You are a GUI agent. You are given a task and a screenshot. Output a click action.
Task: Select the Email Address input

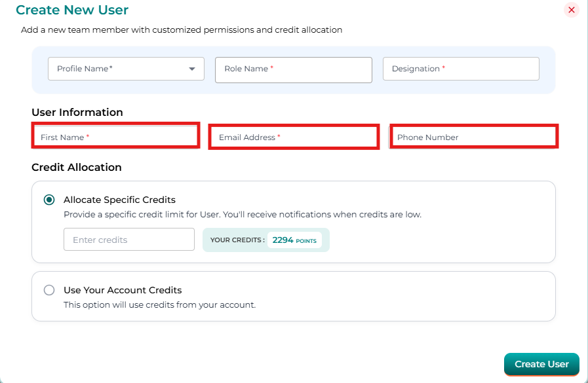pos(293,137)
